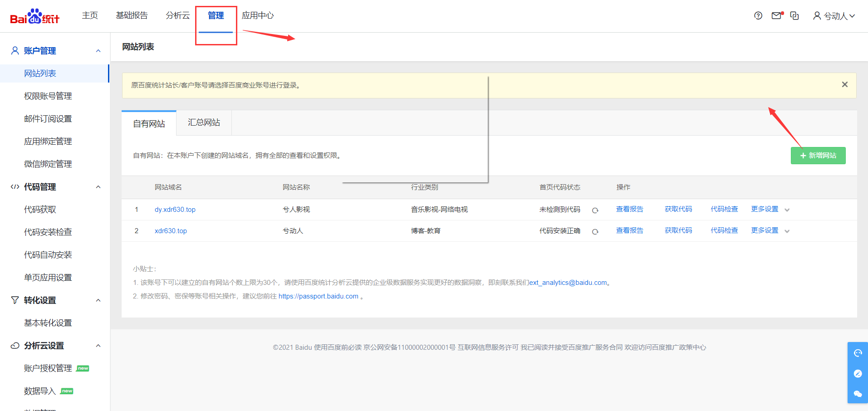Image resolution: width=868 pixels, height=411 pixels.
Task: Click 查看报告 for 兮动人 site row
Action: click(630, 230)
